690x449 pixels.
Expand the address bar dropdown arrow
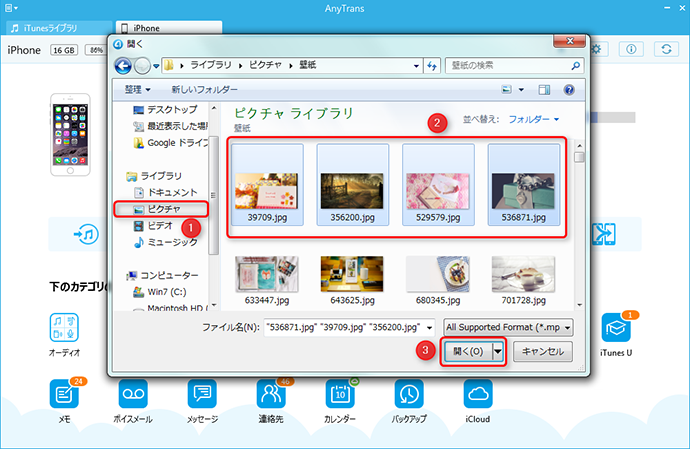(x=416, y=66)
